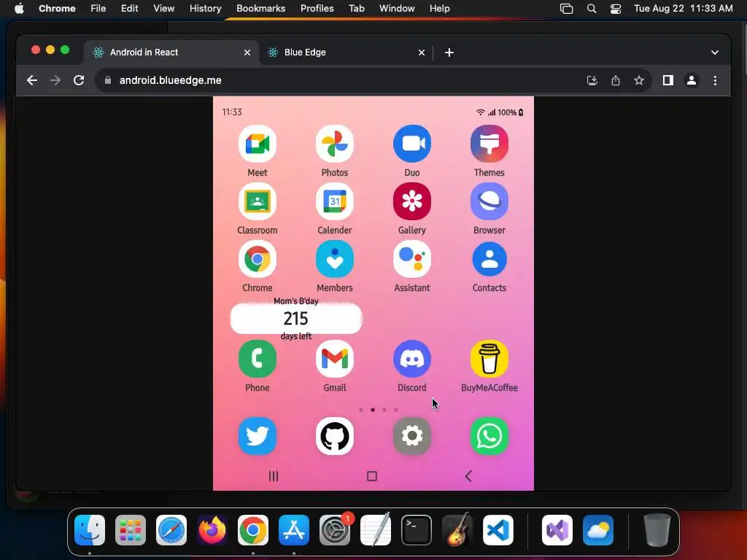Viewport: 747px width, 560px height.
Task: Share this page from the address bar
Action: click(x=616, y=80)
